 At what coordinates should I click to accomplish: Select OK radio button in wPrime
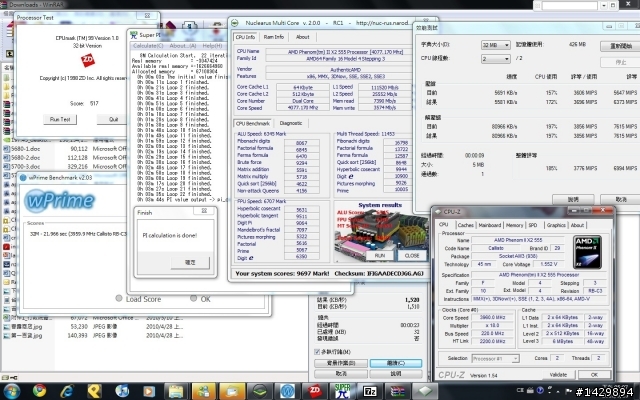tap(193, 298)
